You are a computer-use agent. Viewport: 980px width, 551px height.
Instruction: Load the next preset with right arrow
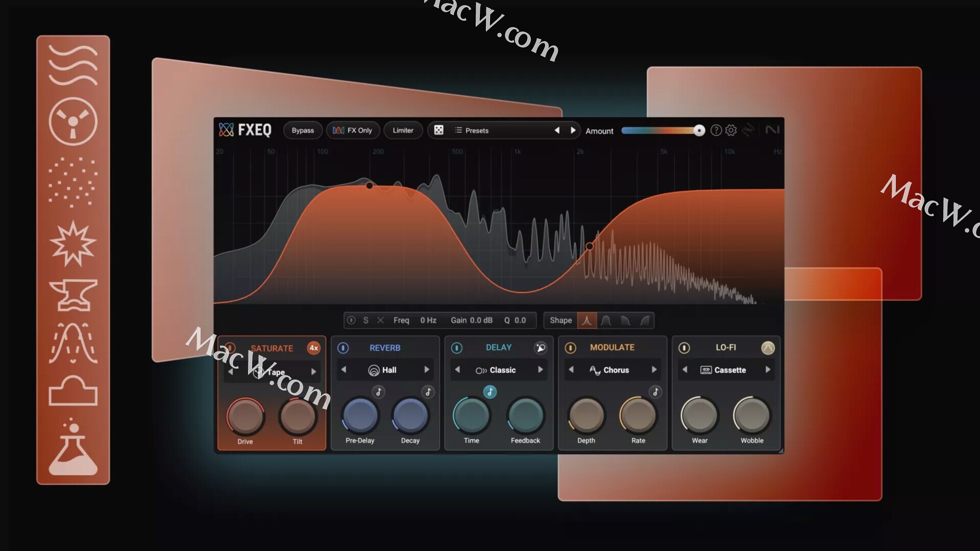573,131
